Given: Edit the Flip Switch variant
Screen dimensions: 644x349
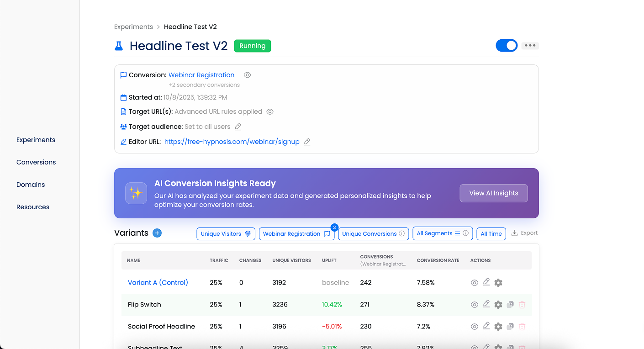Looking at the screenshot, I should (486, 304).
